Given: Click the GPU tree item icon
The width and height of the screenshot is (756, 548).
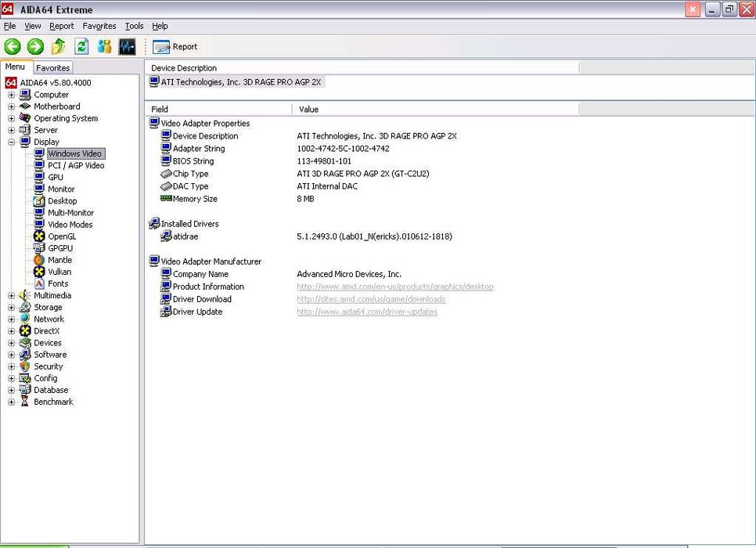Looking at the screenshot, I should (x=39, y=177).
